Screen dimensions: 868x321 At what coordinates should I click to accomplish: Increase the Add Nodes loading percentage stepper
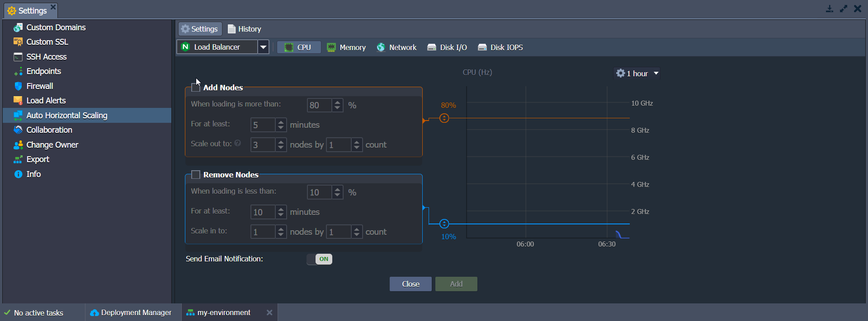click(337, 102)
